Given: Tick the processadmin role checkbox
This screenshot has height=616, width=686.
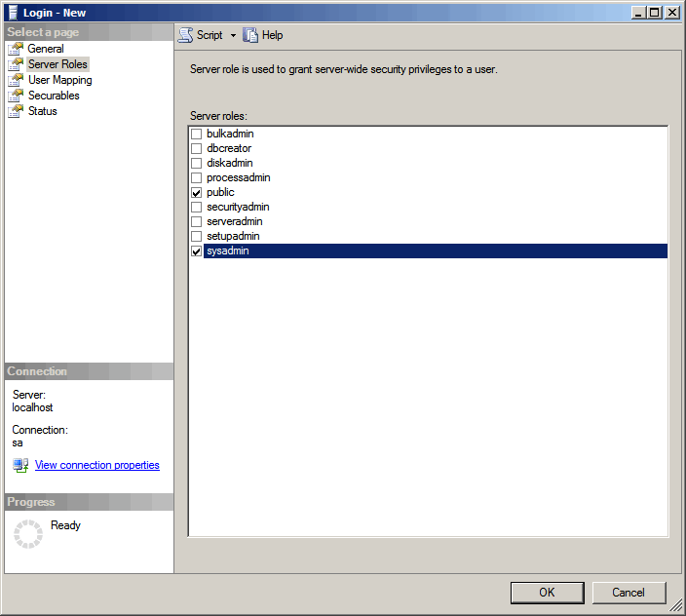Looking at the screenshot, I should click(x=197, y=177).
